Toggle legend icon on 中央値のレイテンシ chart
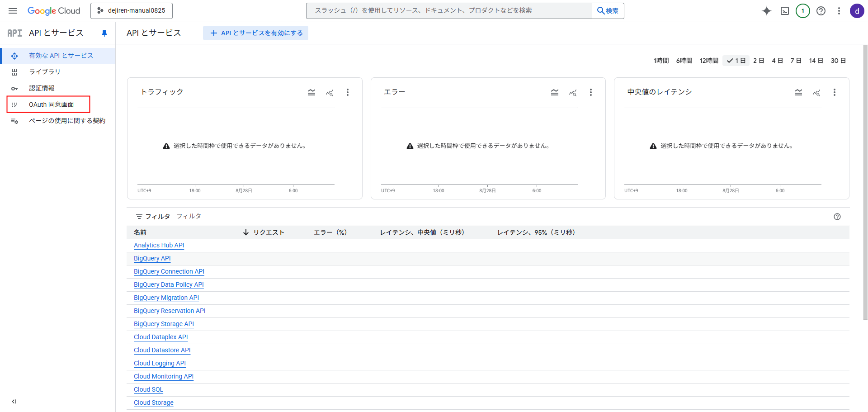Screen dimensions: 868x412 point(798,92)
